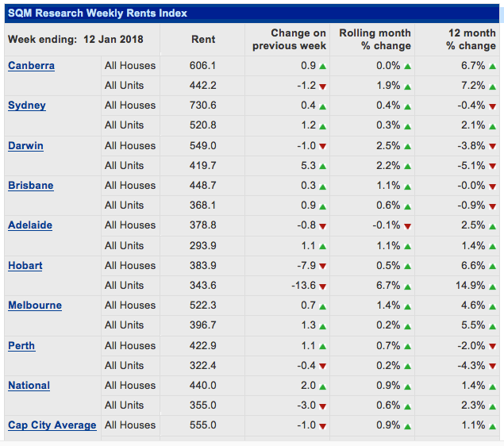Open the Hobart city link
Screen dimensions: 504x446
click(25, 265)
